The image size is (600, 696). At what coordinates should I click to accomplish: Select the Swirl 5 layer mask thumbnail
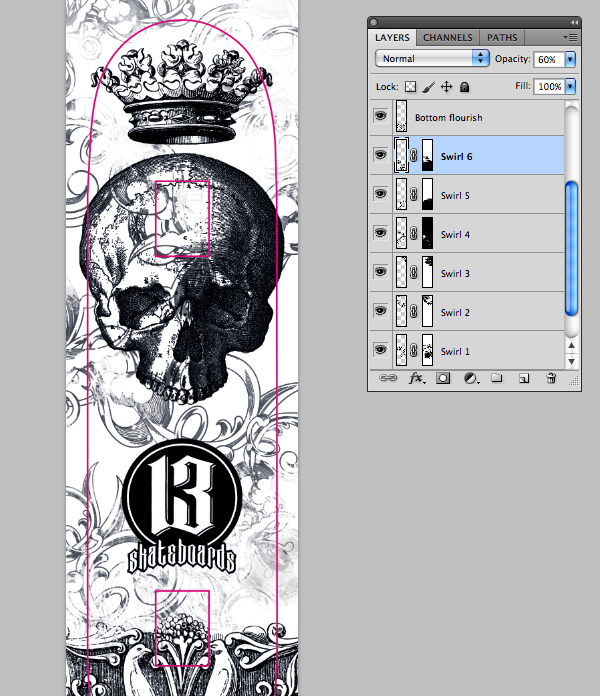427,194
